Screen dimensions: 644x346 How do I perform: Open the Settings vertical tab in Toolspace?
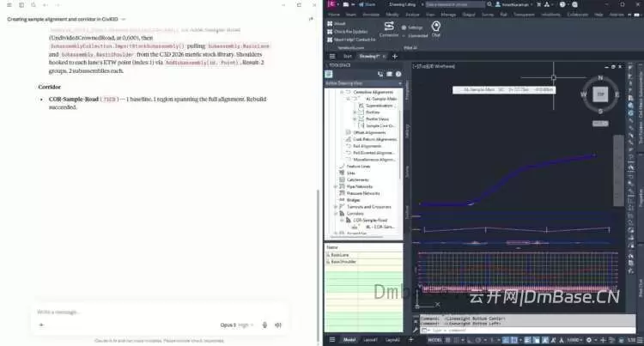point(407,131)
